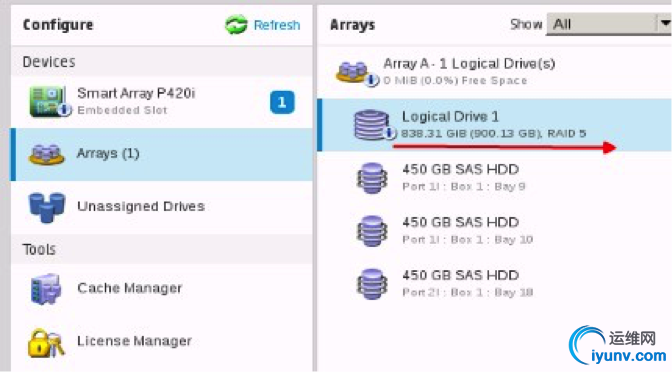Click the Configure panel heading
The image size is (672, 372).
pos(58,25)
